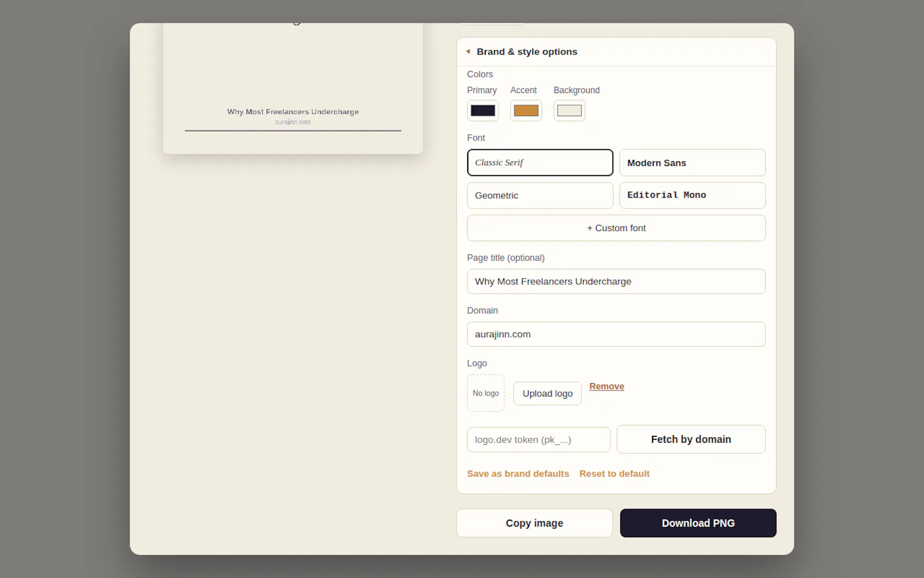Image resolution: width=924 pixels, height=578 pixels.
Task: Add a custom font
Action: pos(616,228)
